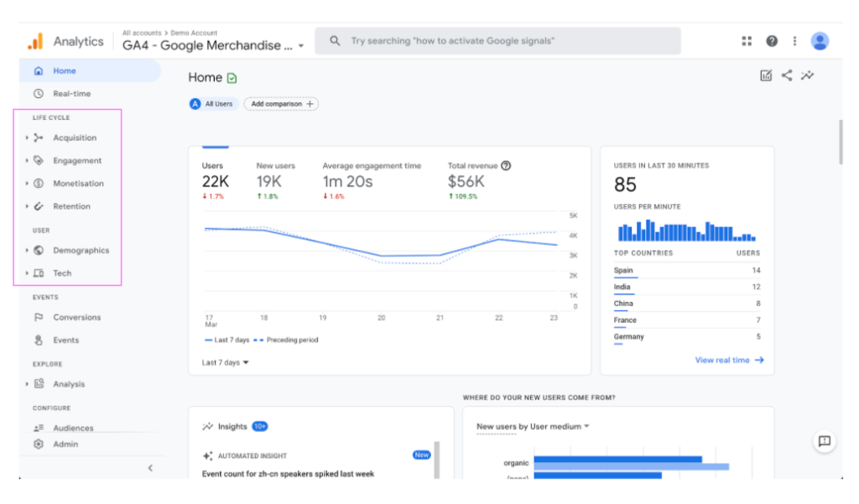Click the Tech devices icon
The height and width of the screenshot is (504, 859).
point(39,273)
